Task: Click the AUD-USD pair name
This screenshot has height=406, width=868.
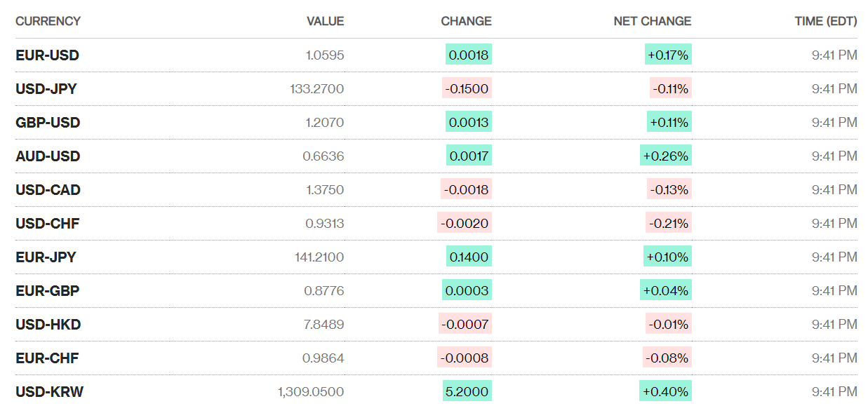Action: coord(48,156)
